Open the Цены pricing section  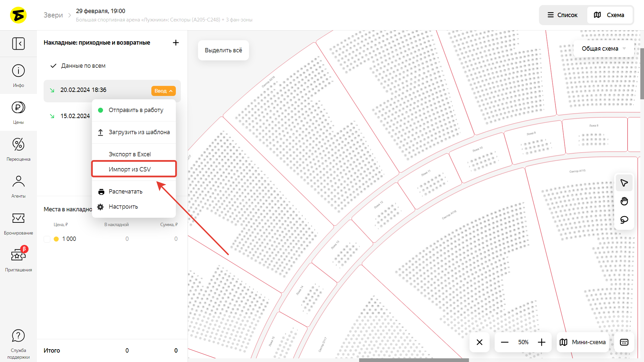[x=18, y=112]
